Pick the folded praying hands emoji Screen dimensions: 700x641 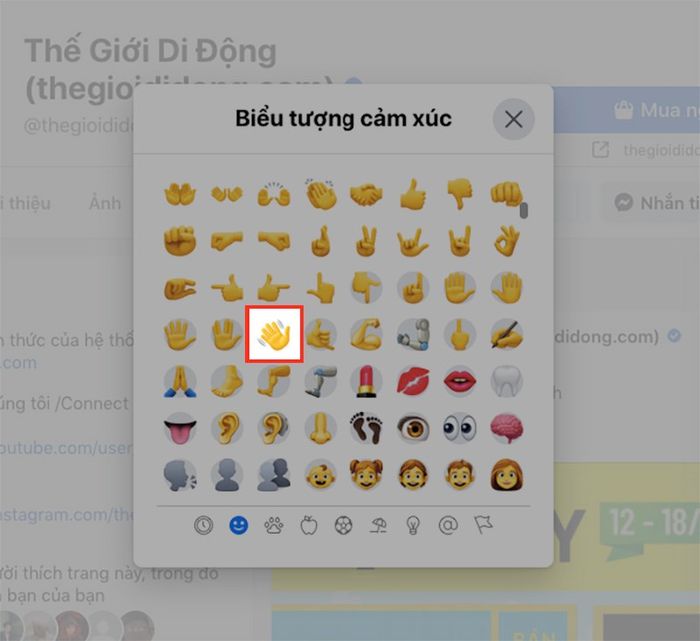tap(180, 381)
